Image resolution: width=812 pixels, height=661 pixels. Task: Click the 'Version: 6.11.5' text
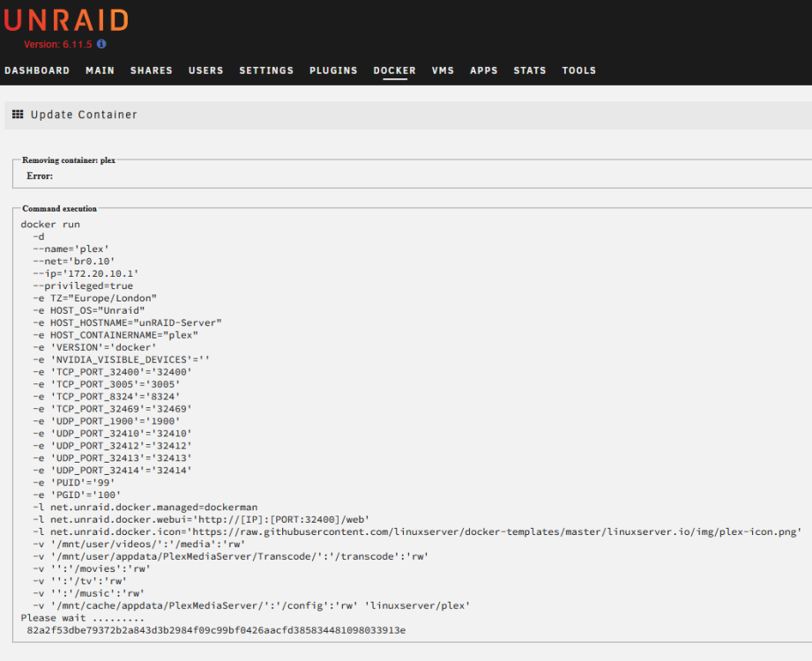(58, 45)
